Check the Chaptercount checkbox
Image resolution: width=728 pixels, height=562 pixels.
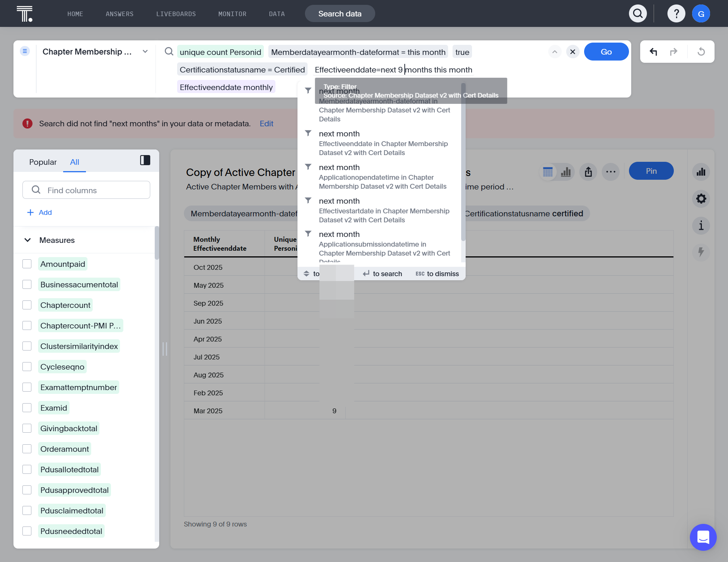[x=27, y=305]
